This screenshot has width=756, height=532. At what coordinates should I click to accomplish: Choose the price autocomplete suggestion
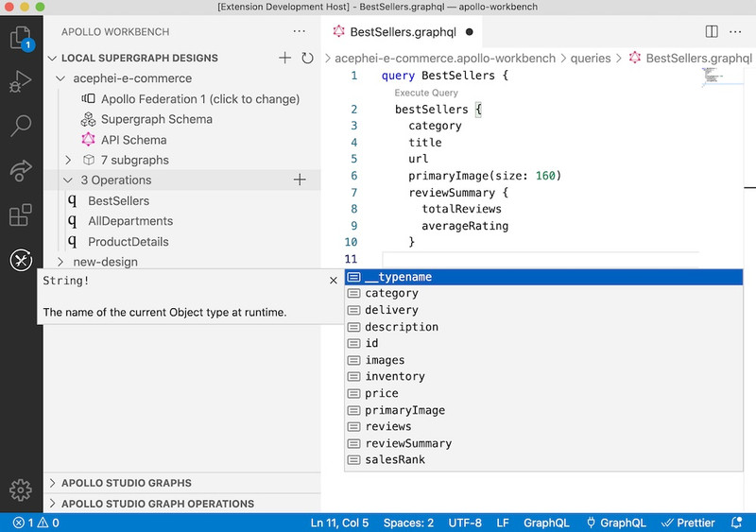coord(544,394)
